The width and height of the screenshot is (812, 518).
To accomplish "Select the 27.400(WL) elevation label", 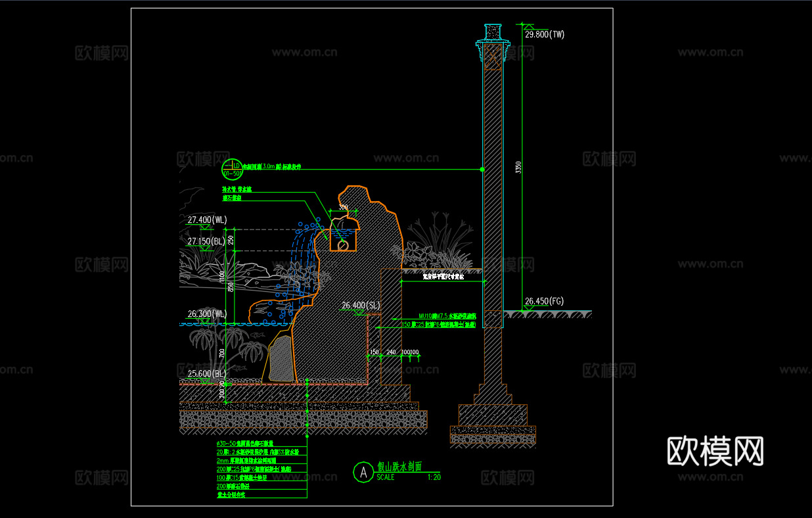I will pyautogui.click(x=206, y=220).
